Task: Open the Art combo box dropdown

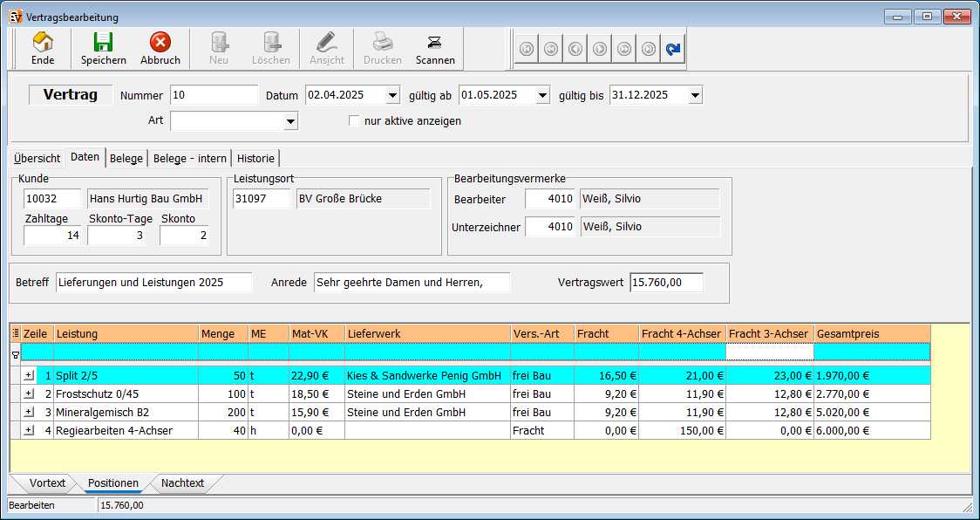Action: pos(290,121)
